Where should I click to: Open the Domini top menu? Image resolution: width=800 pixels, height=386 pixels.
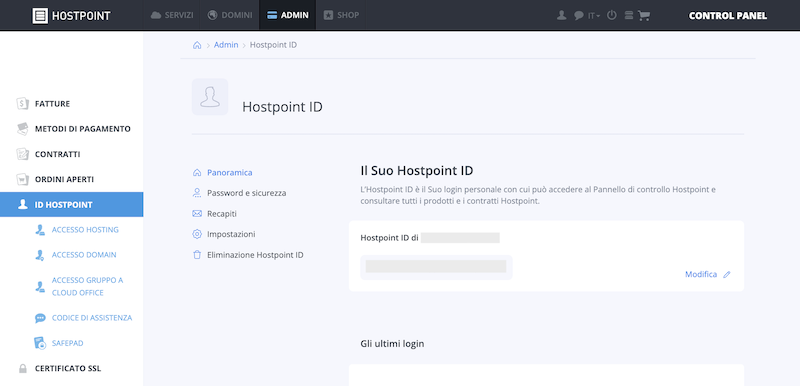point(230,15)
